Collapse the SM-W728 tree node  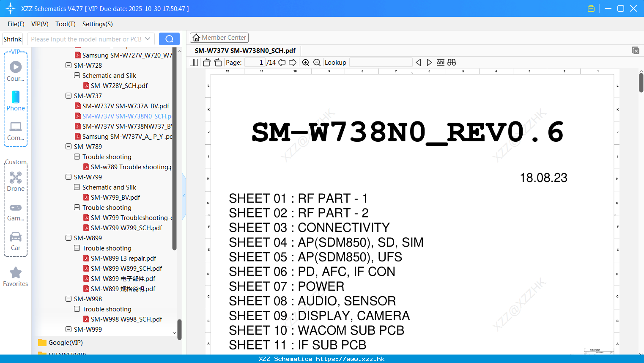click(x=69, y=65)
